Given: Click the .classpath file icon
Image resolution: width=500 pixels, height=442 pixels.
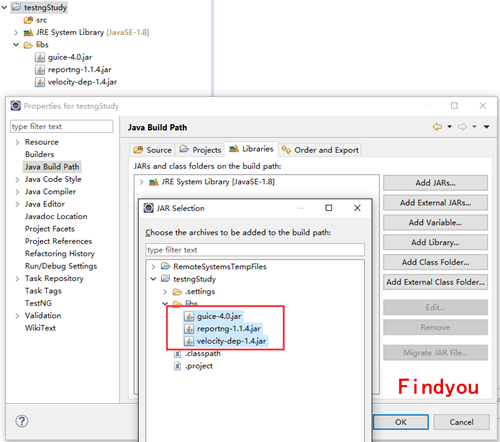Looking at the screenshot, I should click(x=177, y=353).
